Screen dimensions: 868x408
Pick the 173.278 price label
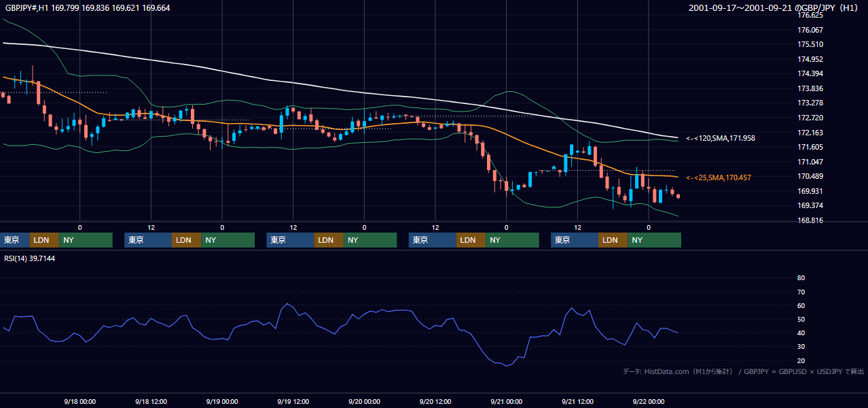[x=810, y=103]
